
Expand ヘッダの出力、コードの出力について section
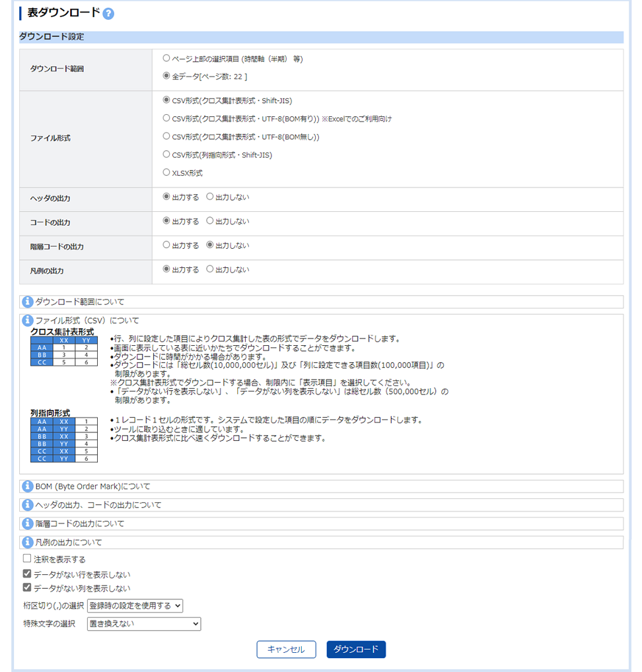pyautogui.click(x=321, y=505)
